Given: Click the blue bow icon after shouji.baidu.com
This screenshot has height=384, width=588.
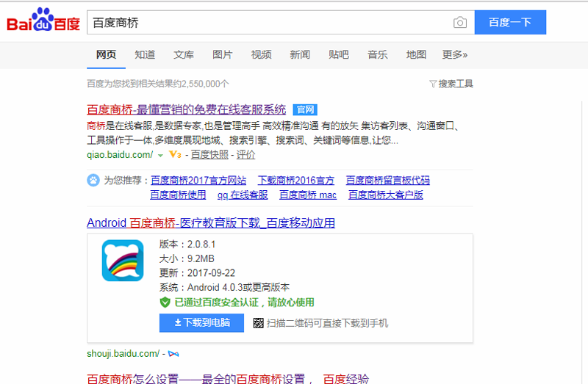Looking at the screenshot, I should coord(173,354).
